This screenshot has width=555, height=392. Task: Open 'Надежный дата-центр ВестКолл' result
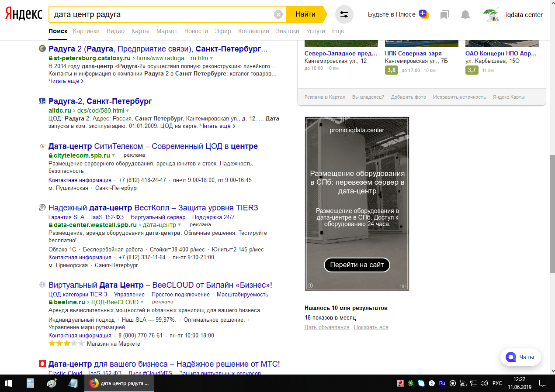coord(153,208)
